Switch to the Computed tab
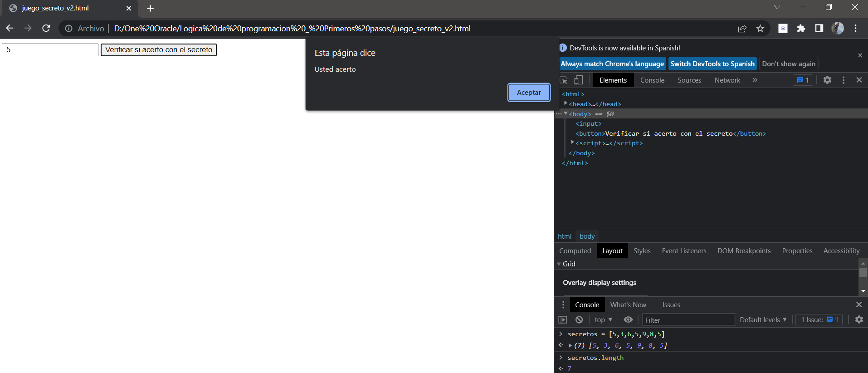868x373 pixels. [x=575, y=250]
